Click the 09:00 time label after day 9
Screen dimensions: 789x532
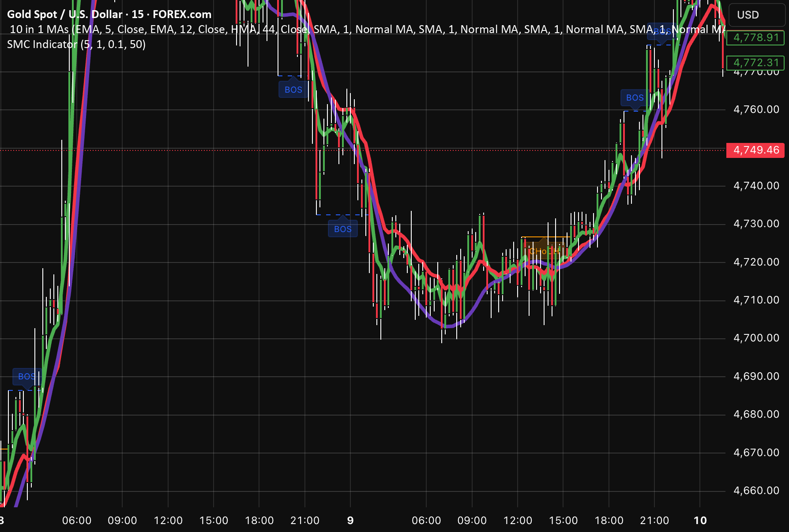click(x=472, y=521)
